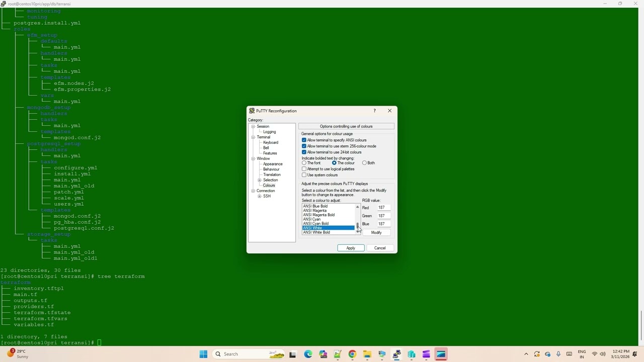Click the active terminal window taskbar icon
This screenshot has width=644, height=362.
tap(441, 354)
